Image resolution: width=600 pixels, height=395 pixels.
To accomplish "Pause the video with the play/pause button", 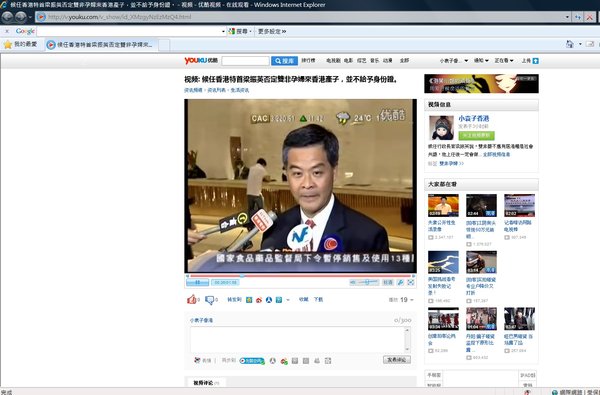I will [197, 282].
